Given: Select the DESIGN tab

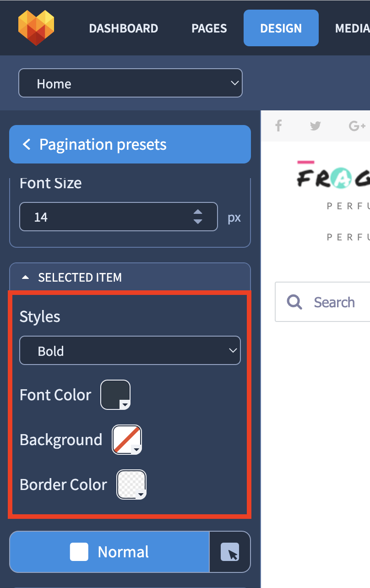Looking at the screenshot, I should pyautogui.click(x=281, y=28).
